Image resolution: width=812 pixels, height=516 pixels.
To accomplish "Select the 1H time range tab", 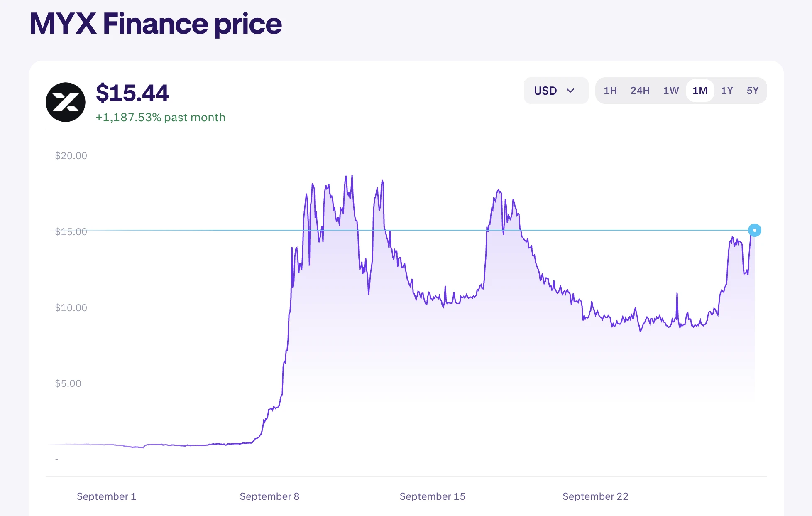I will pos(610,91).
